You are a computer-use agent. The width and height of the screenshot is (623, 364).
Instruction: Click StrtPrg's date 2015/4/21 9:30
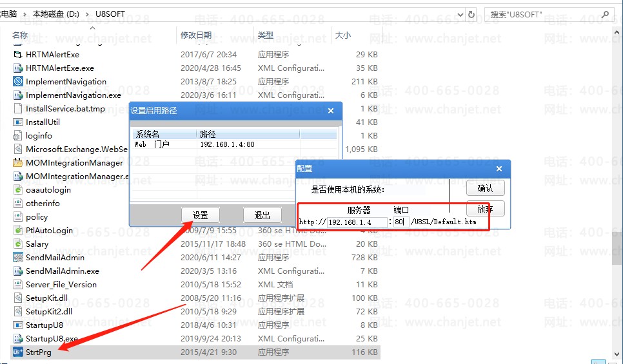coord(208,352)
